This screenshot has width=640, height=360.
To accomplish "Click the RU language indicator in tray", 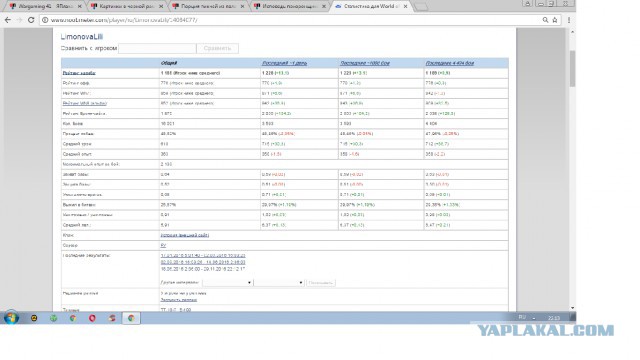I will tap(522, 317).
